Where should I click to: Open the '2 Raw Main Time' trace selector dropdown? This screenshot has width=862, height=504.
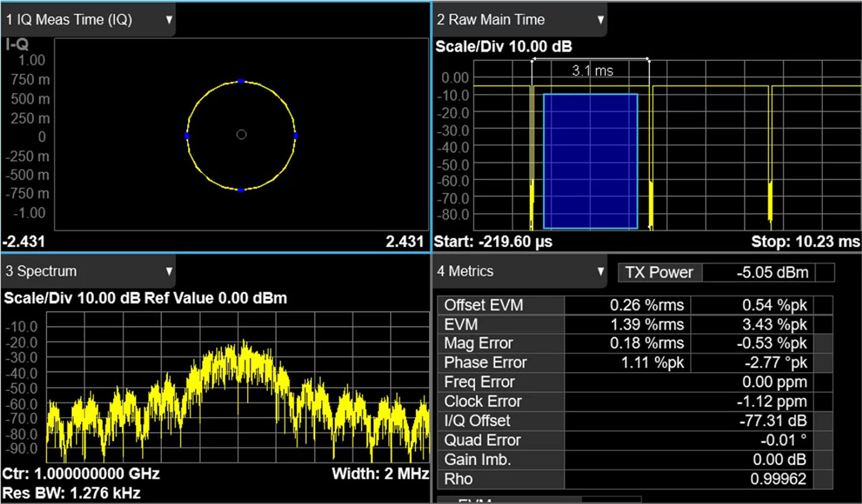click(601, 20)
